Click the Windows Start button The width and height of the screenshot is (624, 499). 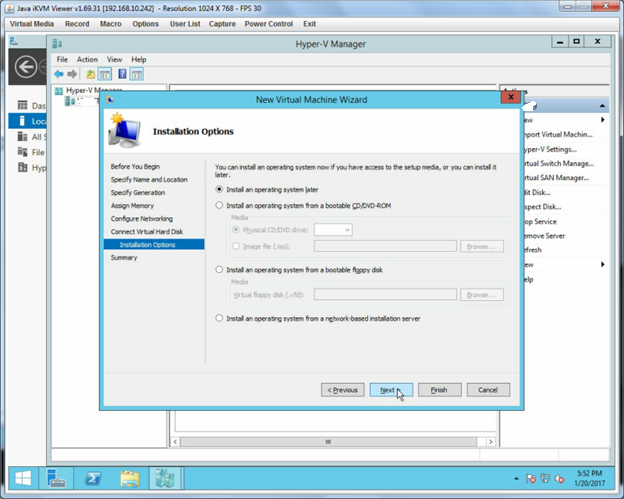23,478
